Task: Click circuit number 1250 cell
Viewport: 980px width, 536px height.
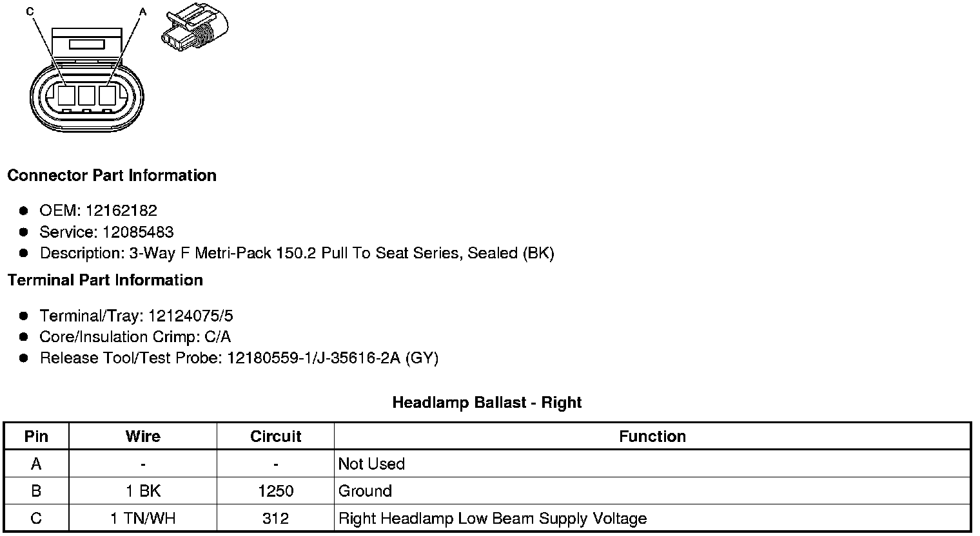Action: click(x=275, y=491)
